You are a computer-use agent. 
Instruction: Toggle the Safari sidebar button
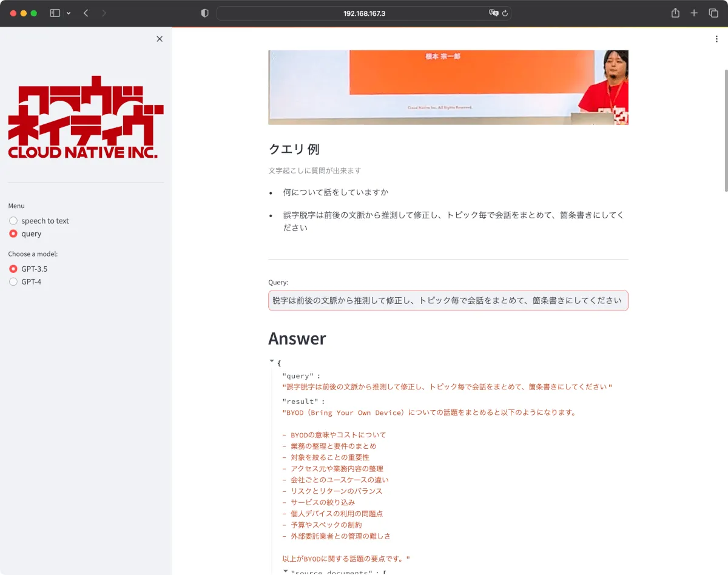point(55,13)
